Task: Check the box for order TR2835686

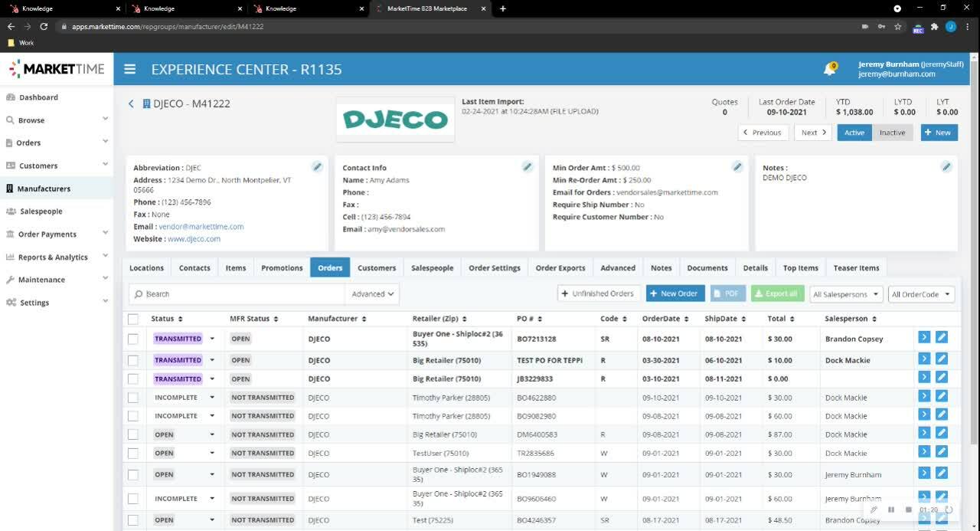Action: click(x=133, y=453)
